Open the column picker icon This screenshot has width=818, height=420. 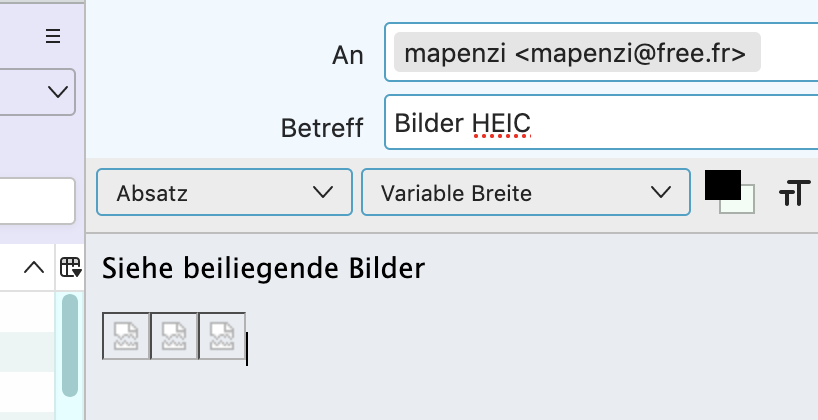tap(69, 267)
